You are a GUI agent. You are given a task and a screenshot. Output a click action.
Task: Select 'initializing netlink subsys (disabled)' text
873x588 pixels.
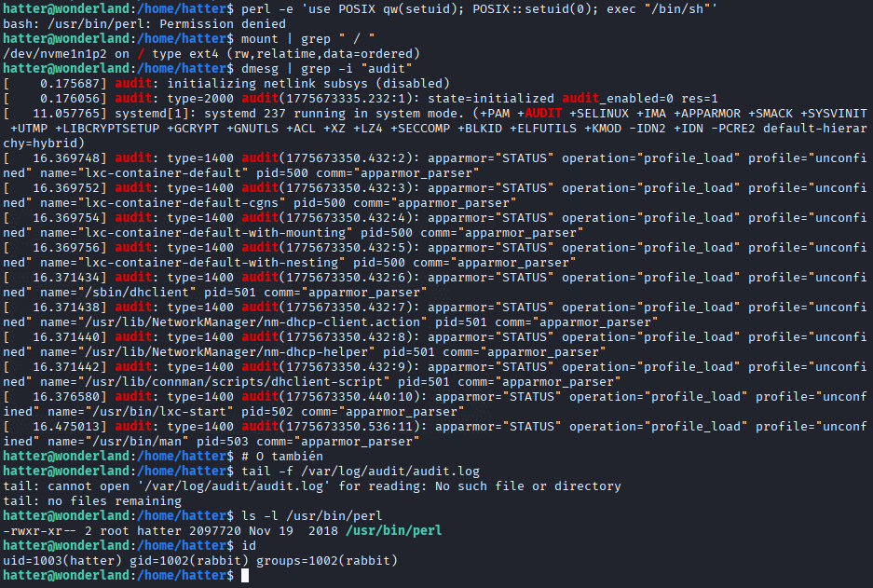click(308, 84)
